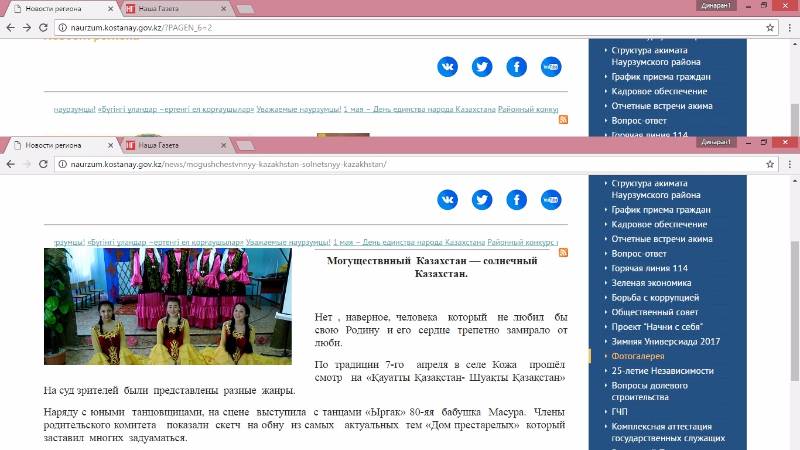
Task: Bookmark page star in back window
Action: click(770, 28)
